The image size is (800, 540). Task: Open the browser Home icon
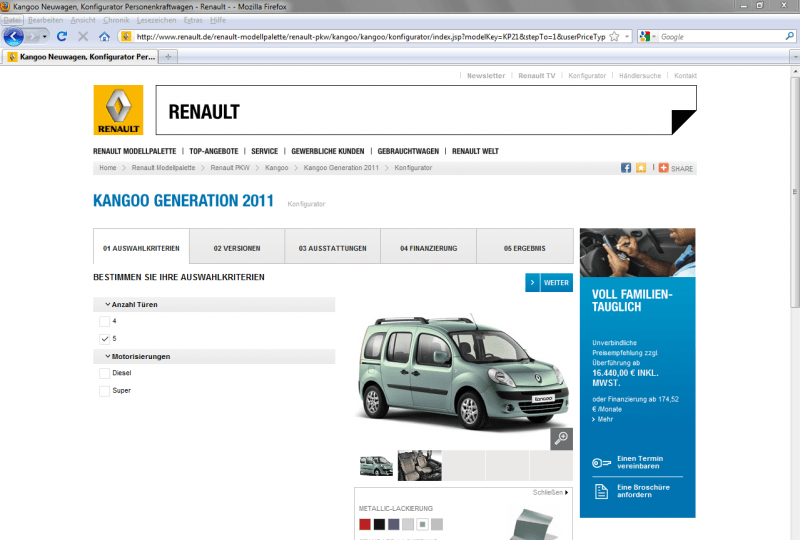coord(104,37)
